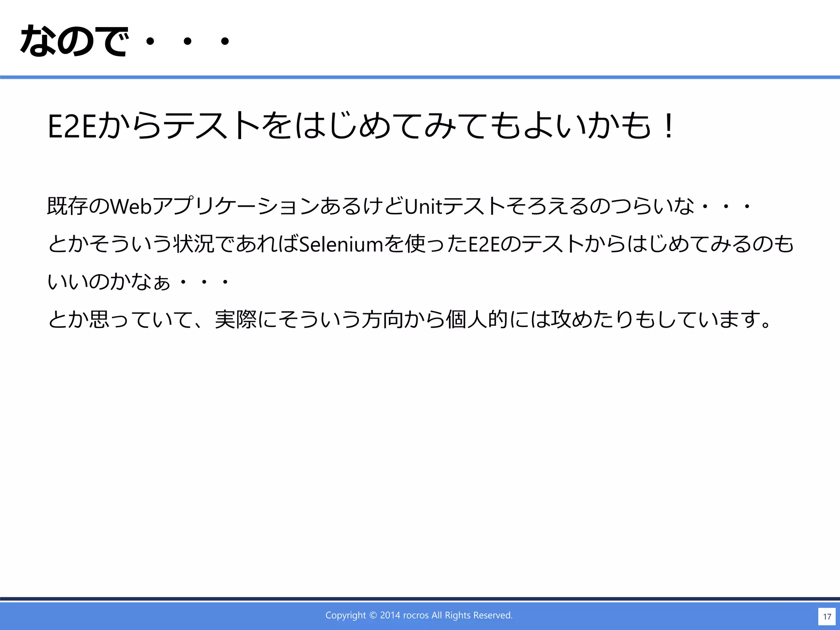
Task: Click the copyright text "Copyright © 2014 rocros"
Action: 377,615
